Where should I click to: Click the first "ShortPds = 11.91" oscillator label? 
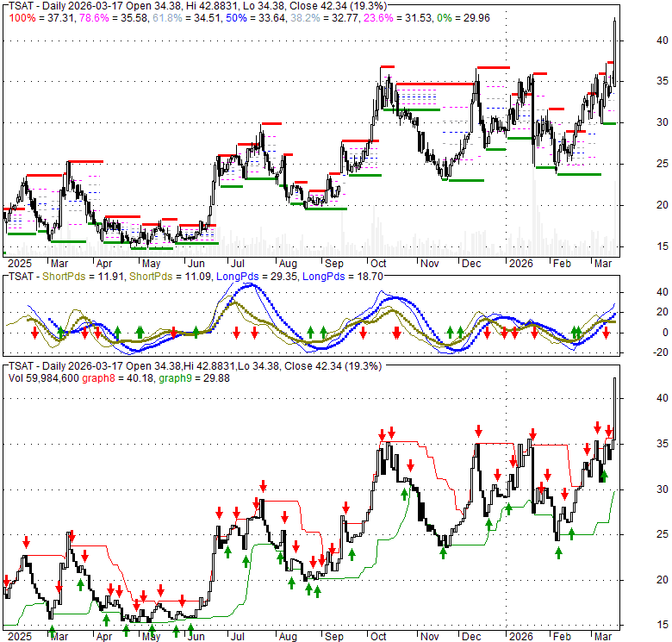(x=84, y=277)
